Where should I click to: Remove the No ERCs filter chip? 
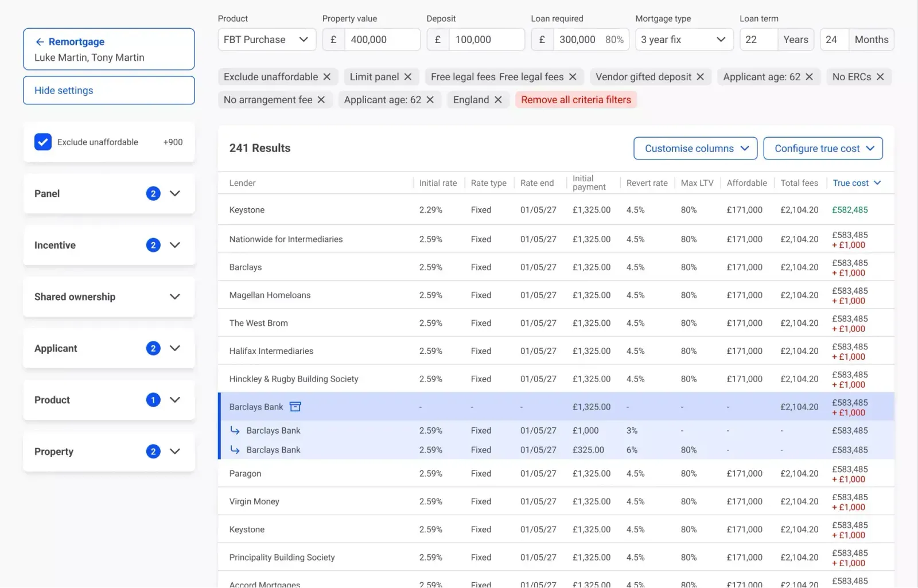(880, 77)
